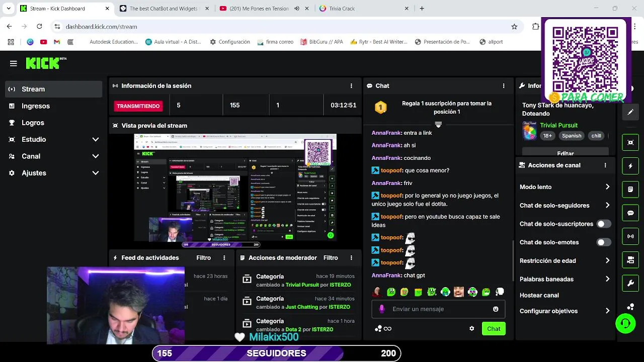This screenshot has width=644, height=362.
Task: Switch to the ChatBot and Widgets browser tab
Action: point(164,9)
